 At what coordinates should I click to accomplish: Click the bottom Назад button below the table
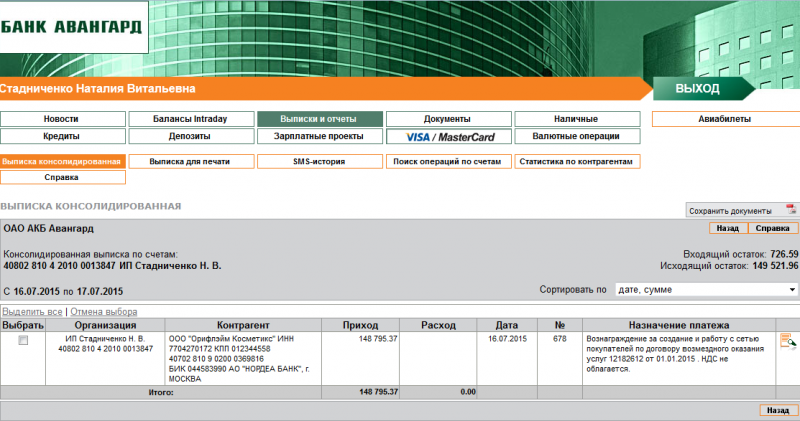[778, 410]
